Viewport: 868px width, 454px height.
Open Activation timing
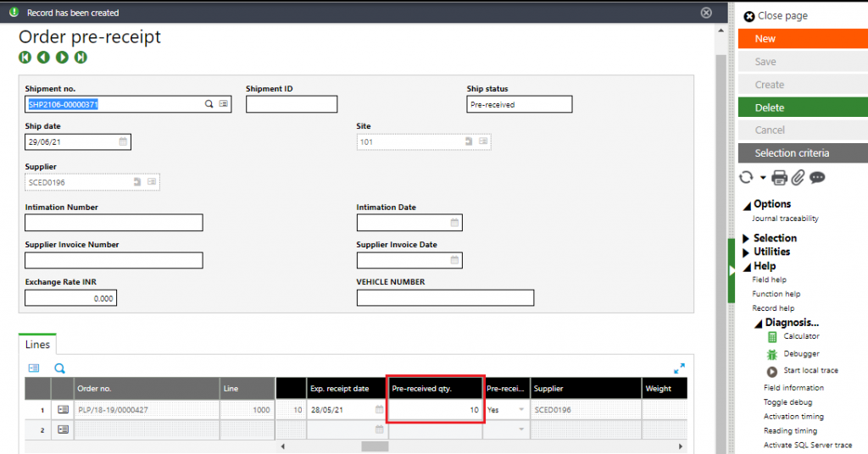pyautogui.click(x=793, y=417)
